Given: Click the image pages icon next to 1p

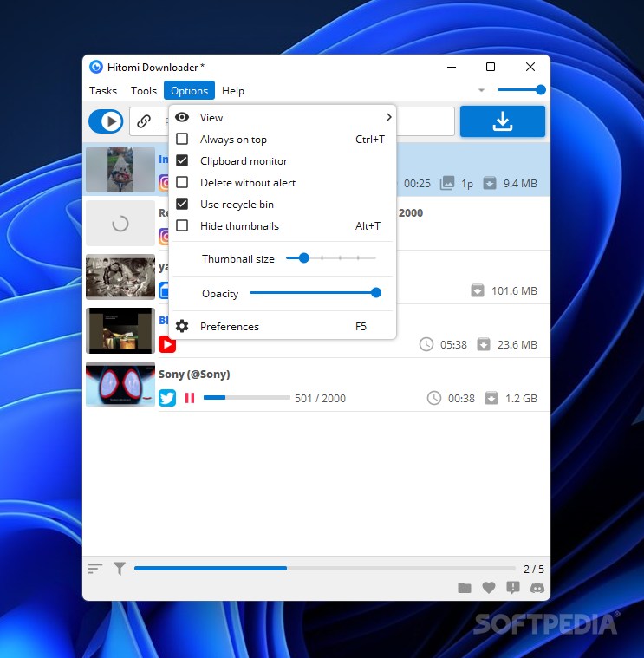Looking at the screenshot, I should click(447, 184).
